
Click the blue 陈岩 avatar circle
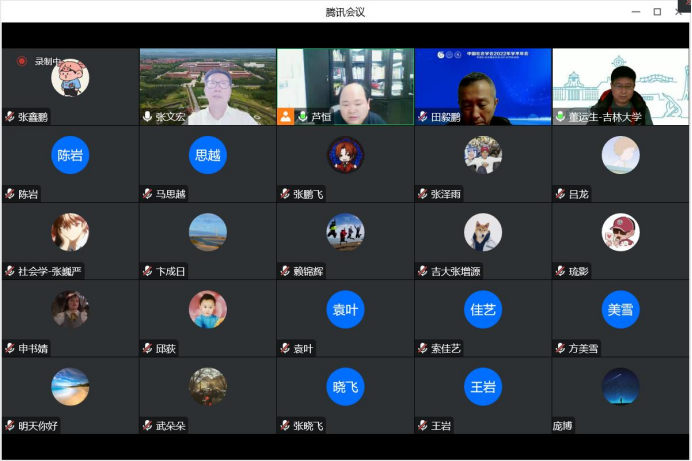tap(70, 155)
